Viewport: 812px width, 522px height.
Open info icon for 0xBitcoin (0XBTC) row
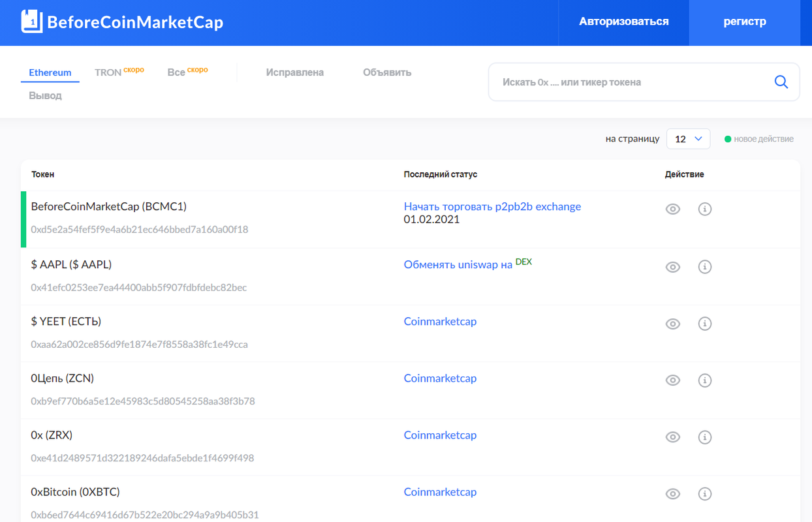[x=704, y=493]
